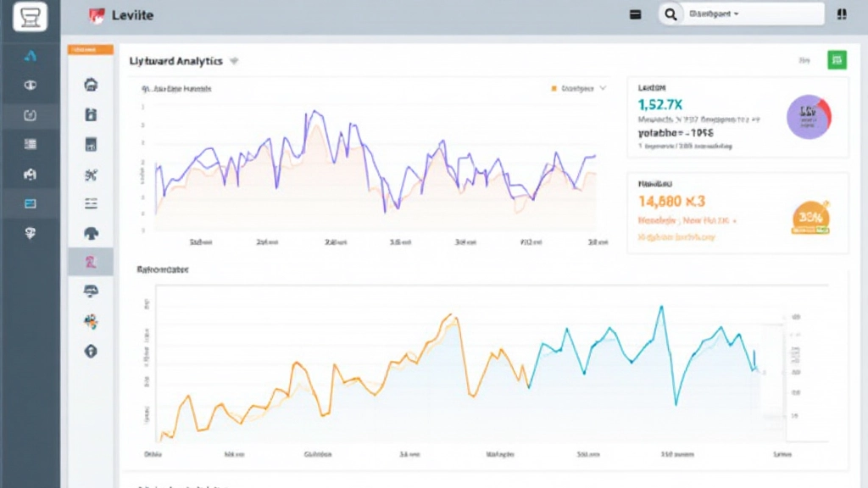Select the blue triangle icon in dark sidebar
Image resolution: width=868 pixels, height=488 pixels.
click(x=31, y=56)
